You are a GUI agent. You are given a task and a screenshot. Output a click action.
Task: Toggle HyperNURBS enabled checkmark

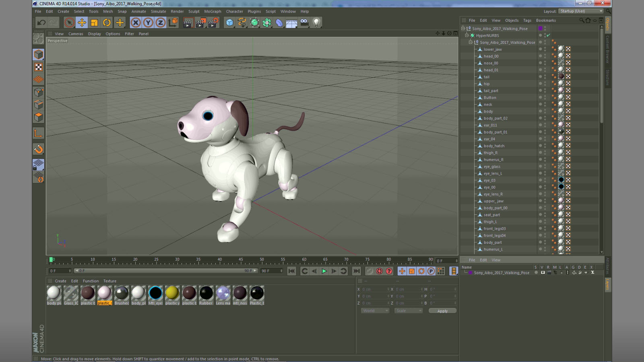coord(548,35)
